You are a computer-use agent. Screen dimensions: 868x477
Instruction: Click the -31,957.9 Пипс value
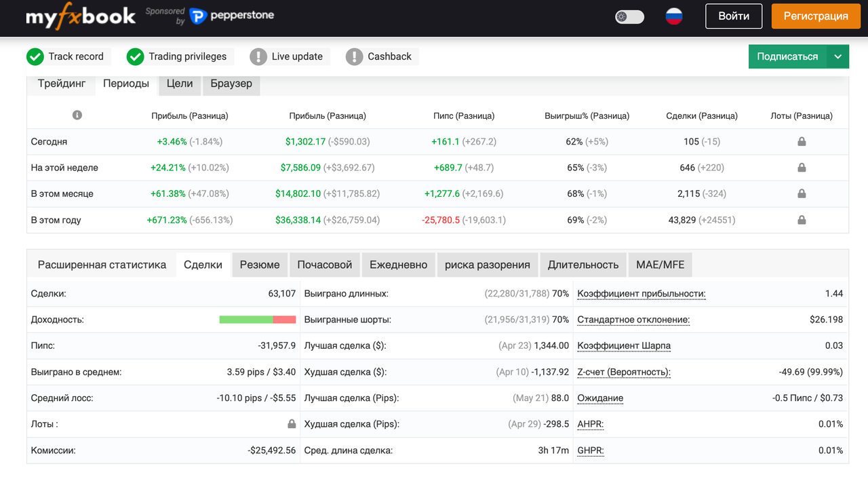[277, 345]
